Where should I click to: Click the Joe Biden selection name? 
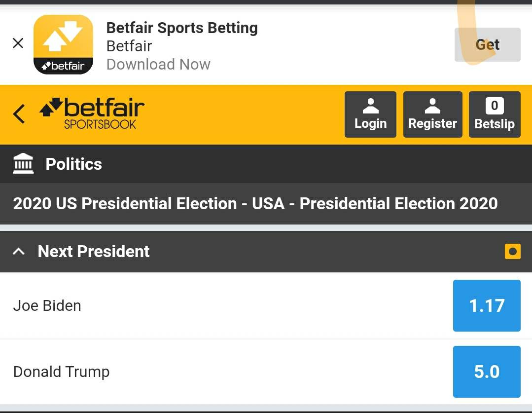click(x=47, y=305)
